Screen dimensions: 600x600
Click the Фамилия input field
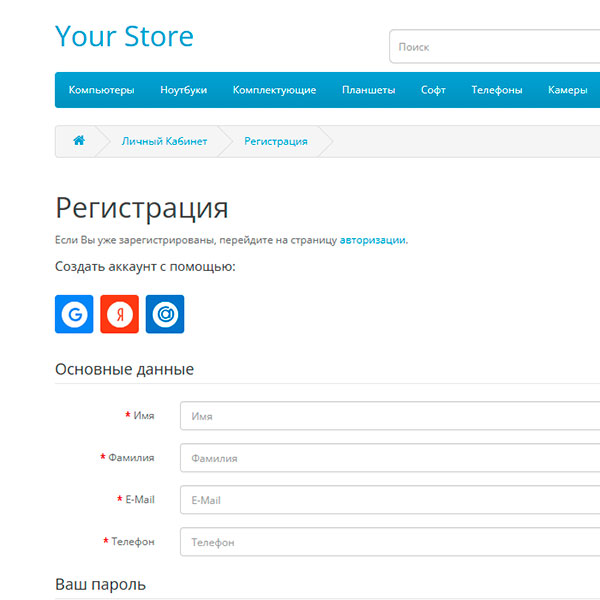point(390,458)
